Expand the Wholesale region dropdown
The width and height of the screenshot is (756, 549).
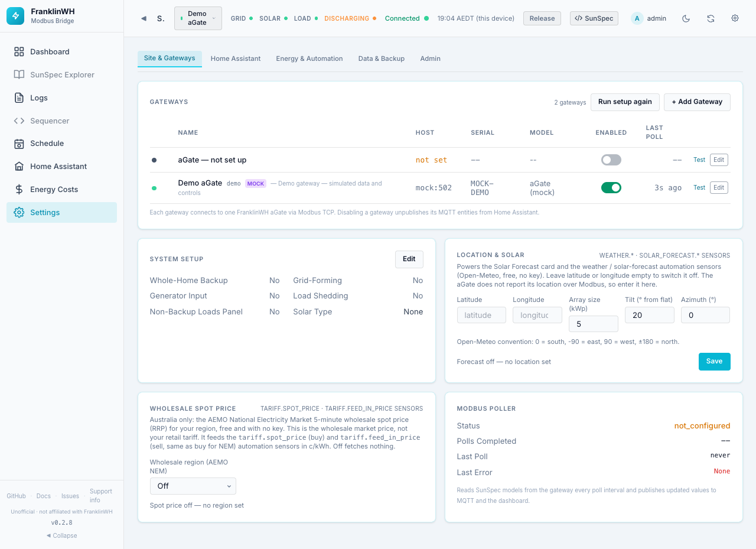[x=193, y=486]
